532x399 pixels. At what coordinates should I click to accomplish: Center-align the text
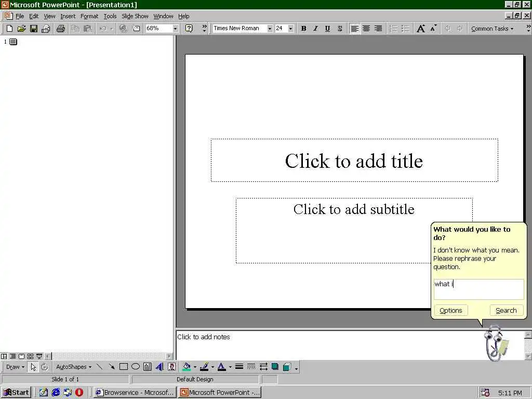(x=366, y=29)
